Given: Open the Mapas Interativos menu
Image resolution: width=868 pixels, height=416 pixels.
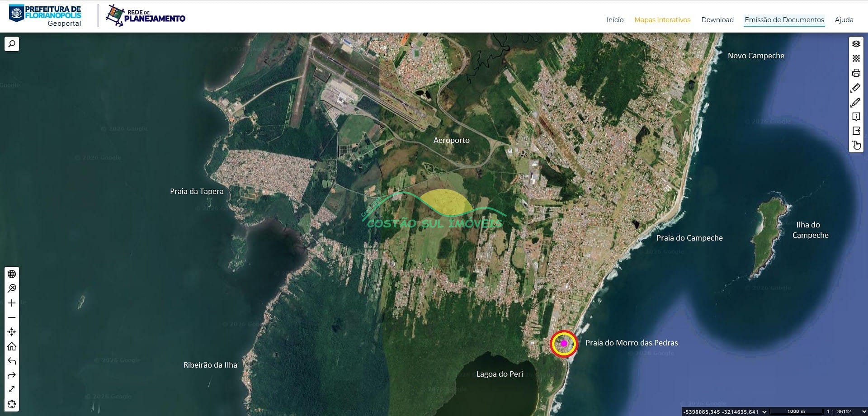Looking at the screenshot, I should [662, 20].
